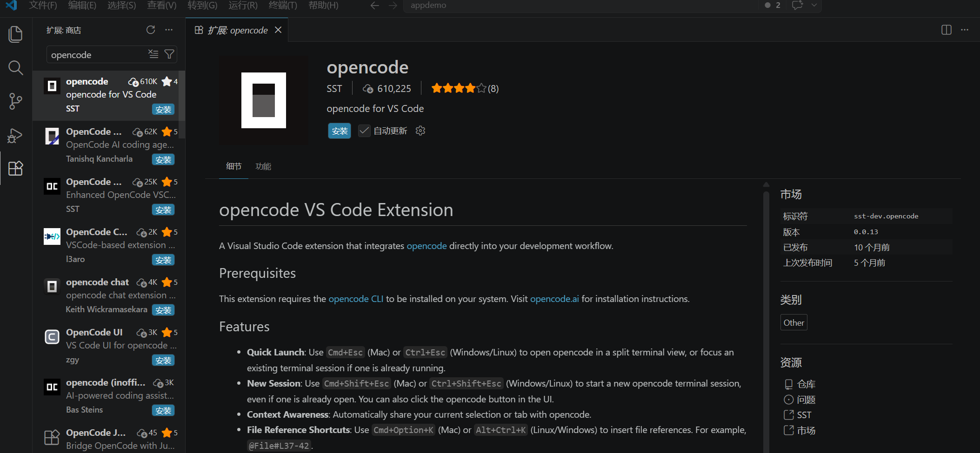Refresh the extensions marketplace list
The image size is (980, 453).
[151, 30]
